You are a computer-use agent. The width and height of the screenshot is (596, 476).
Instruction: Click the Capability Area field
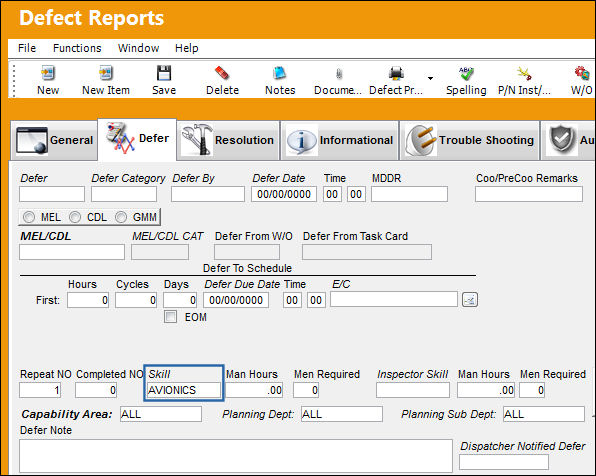click(x=161, y=414)
